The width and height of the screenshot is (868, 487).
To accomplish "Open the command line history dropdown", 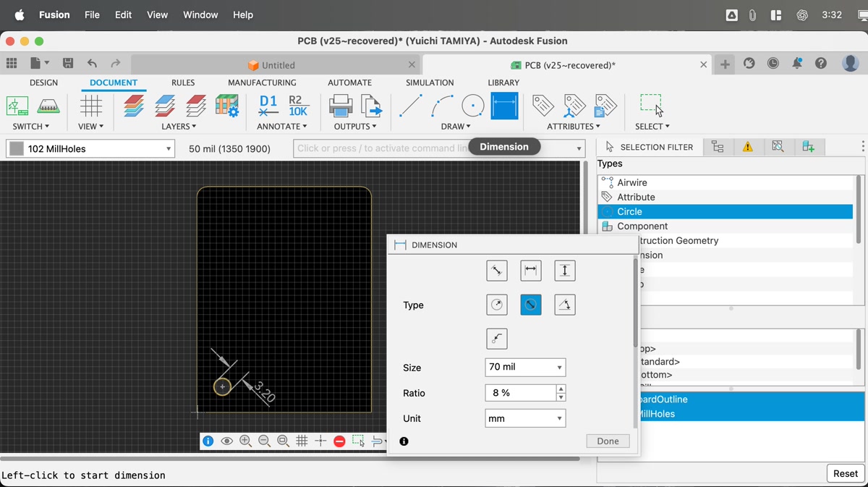I will (579, 148).
